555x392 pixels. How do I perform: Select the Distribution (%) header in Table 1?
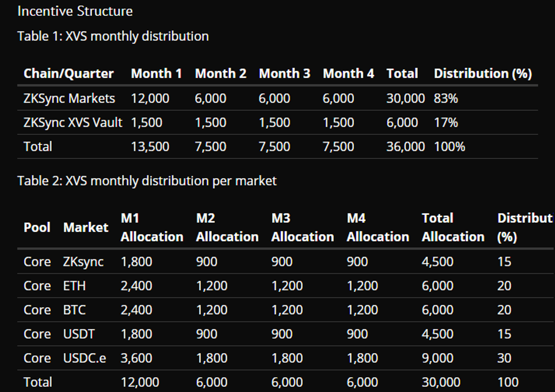[x=483, y=74]
